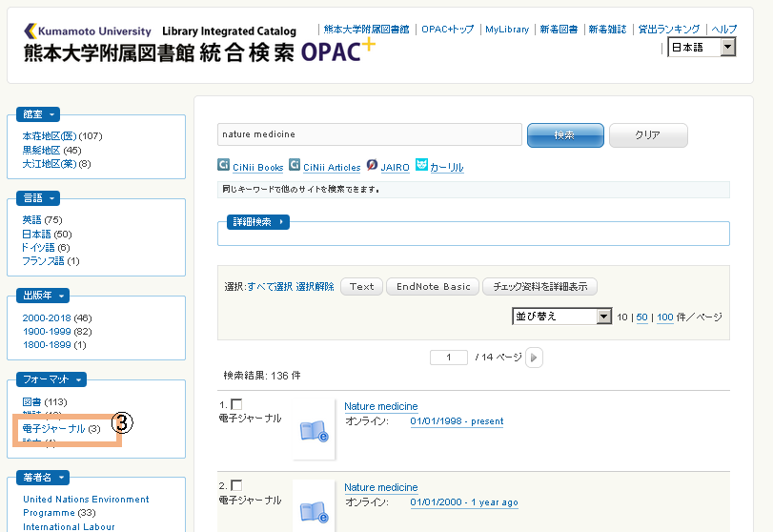The image size is (773, 532).
Task: Collapse the 出版年 facet panel
Action: [x=43, y=296]
